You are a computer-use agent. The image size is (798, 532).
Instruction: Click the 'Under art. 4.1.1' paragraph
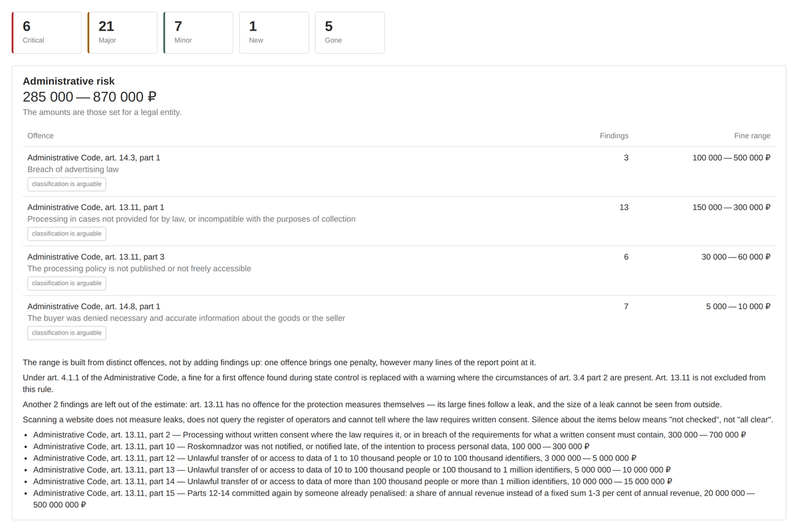(x=394, y=383)
